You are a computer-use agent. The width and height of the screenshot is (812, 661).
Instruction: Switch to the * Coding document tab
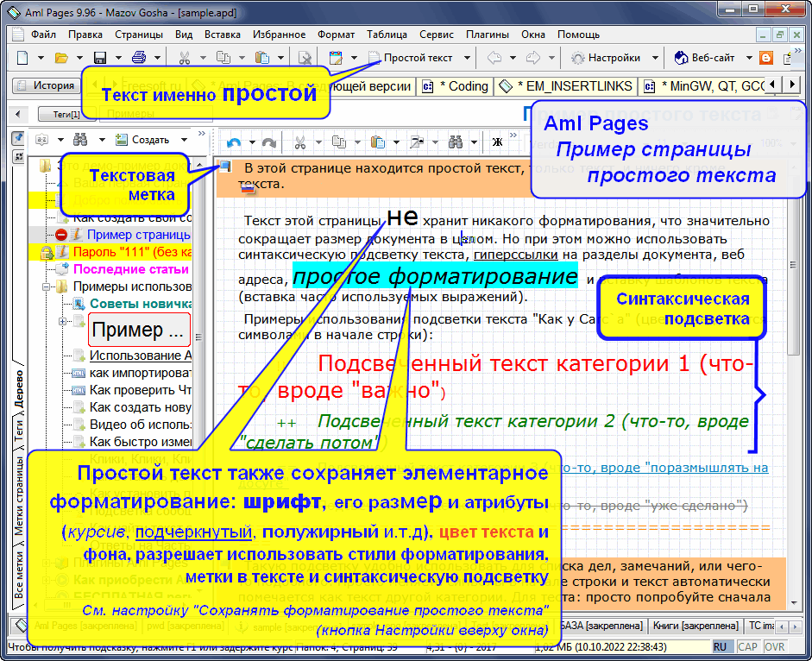pos(456,86)
